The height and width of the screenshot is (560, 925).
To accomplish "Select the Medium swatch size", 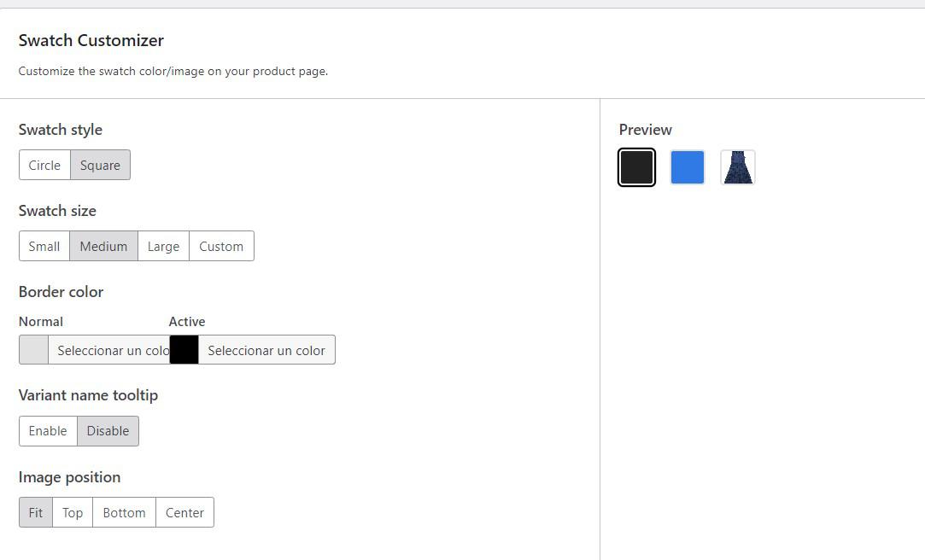I will pyautogui.click(x=103, y=246).
